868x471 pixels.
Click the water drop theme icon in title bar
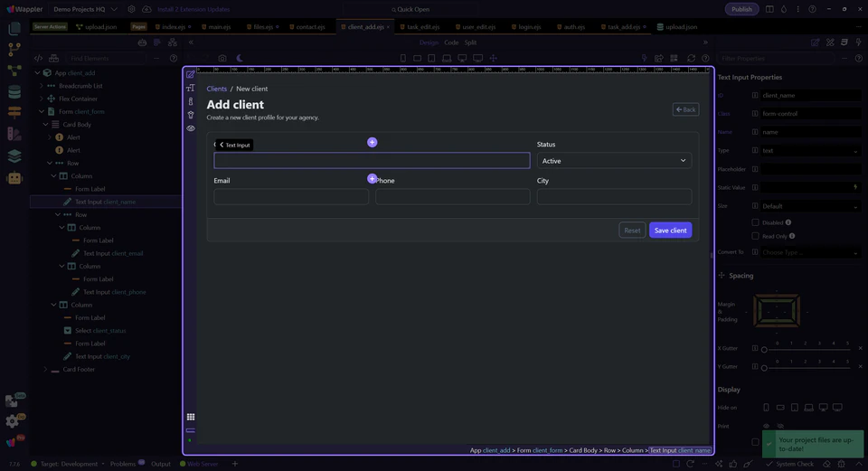(x=784, y=9)
